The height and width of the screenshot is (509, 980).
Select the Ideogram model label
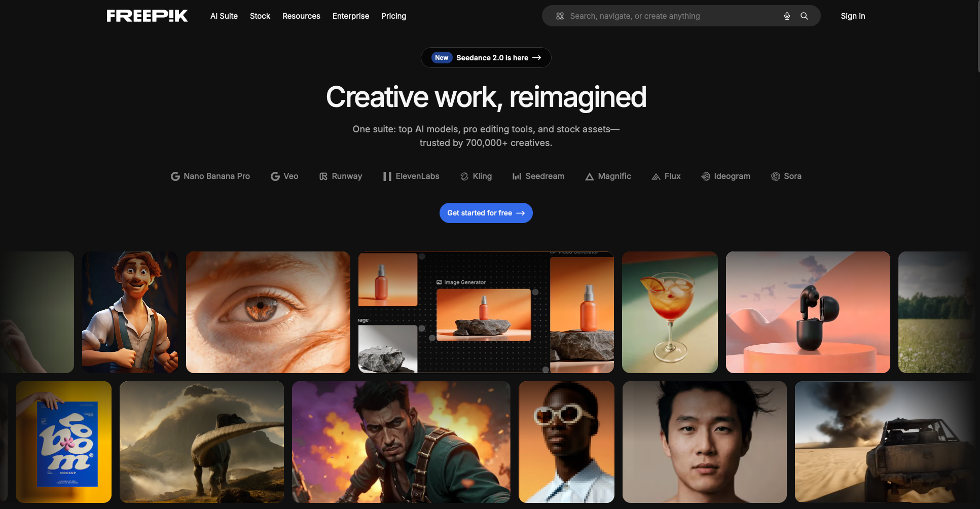[732, 176]
